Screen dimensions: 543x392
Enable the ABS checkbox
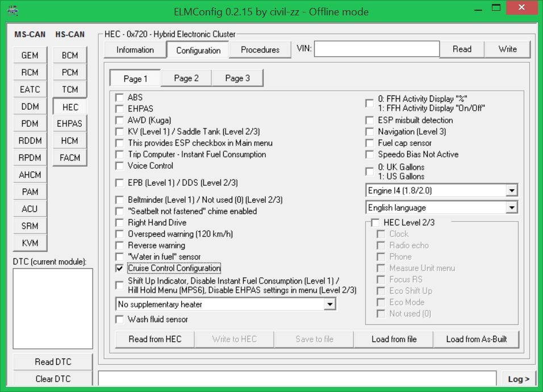(119, 98)
